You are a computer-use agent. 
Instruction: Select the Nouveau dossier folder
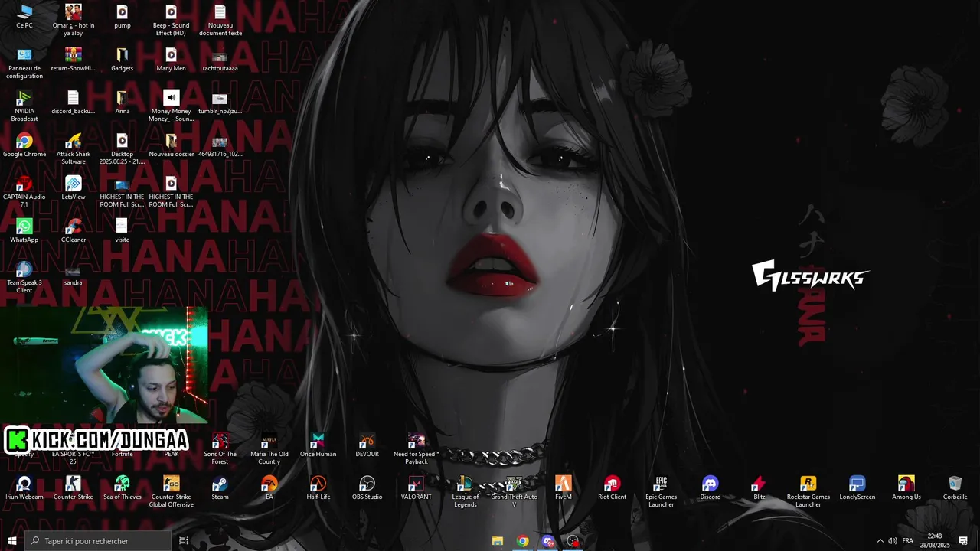tap(171, 145)
